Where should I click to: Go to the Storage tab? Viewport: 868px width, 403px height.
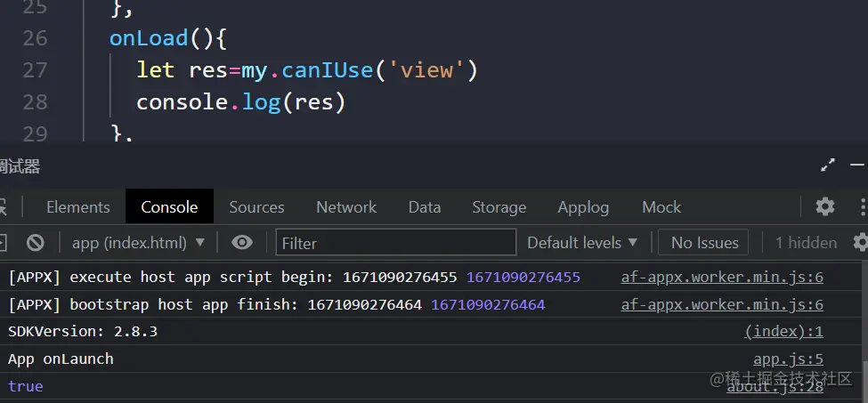(x=499, y=206)
